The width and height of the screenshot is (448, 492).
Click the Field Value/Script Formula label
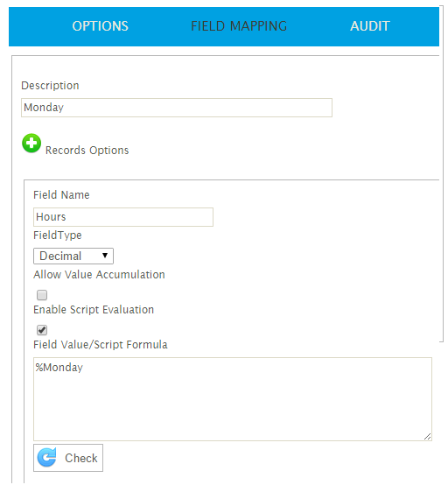coord(101,345)
